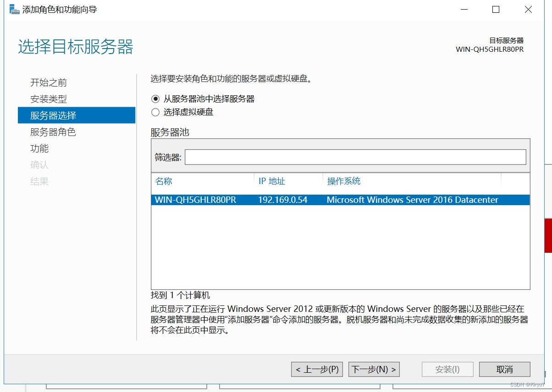Go to 开始之前 step in sidebar
552x392 pixels.
[x=49, y=82]
